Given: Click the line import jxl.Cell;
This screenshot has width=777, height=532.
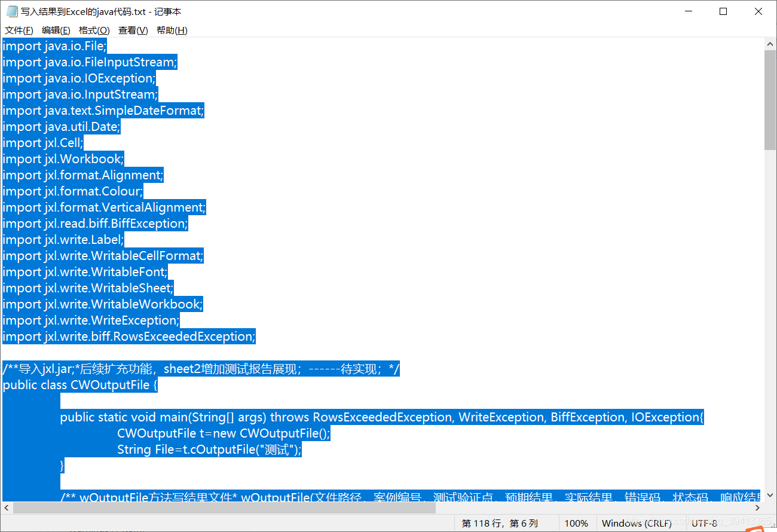Looking at the screenshot, I should tap(43, 143).
